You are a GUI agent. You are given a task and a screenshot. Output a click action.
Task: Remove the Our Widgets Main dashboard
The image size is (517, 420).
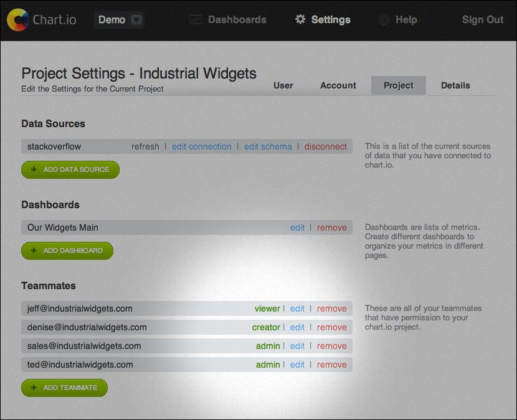tap(331, 227)
